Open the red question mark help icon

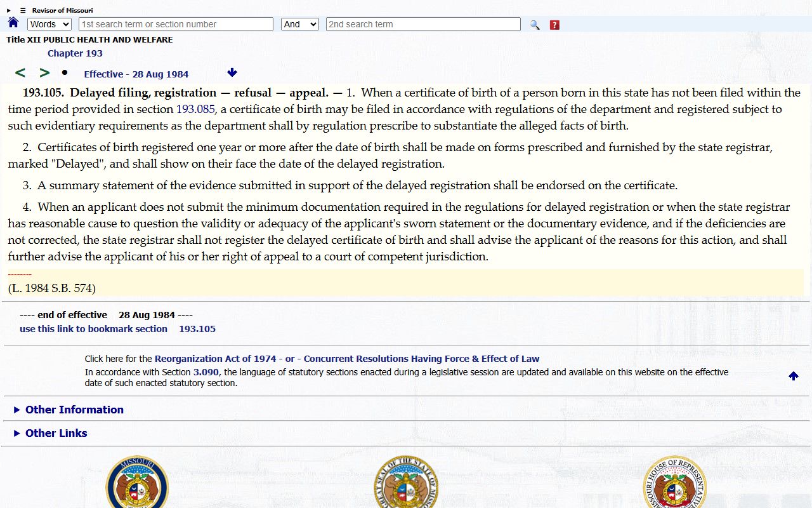coord(554,25)
